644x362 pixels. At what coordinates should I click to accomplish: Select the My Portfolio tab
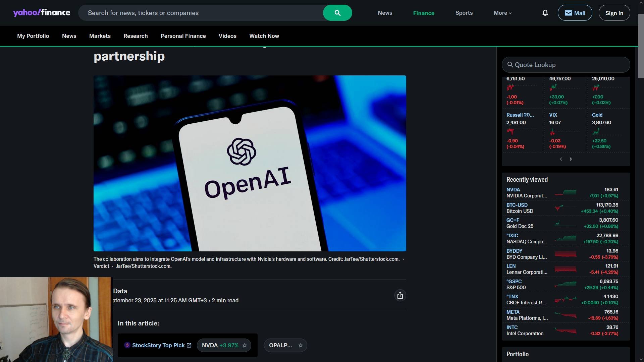[x=33, y=36]
